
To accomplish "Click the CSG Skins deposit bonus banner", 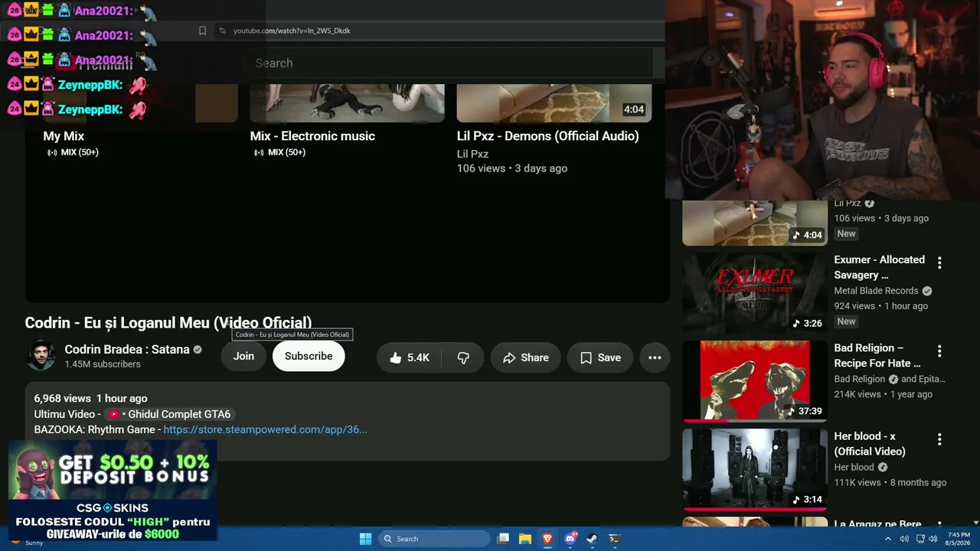I will [113, 491].
